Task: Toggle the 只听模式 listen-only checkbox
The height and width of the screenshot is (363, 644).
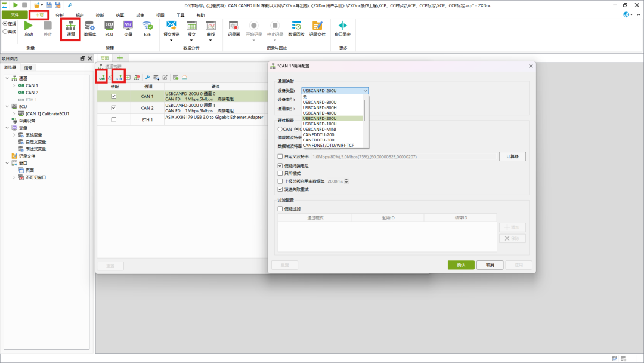Action: (x=281, y=173)
